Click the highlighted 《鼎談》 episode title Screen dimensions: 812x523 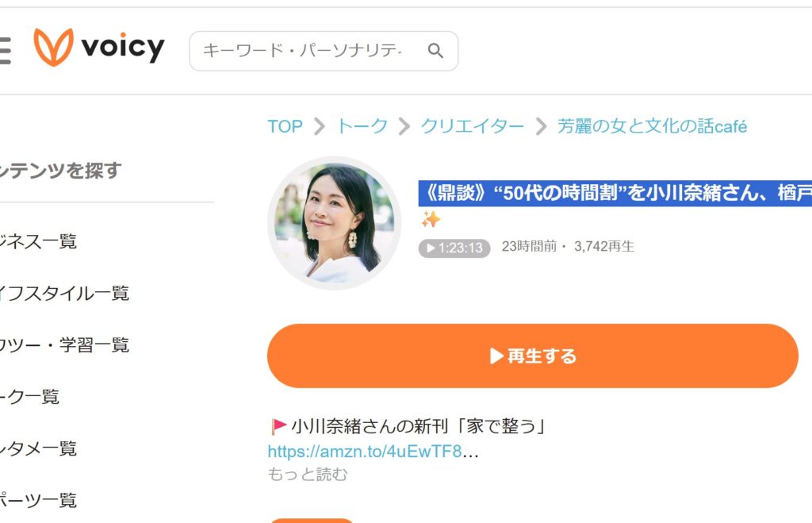click(x=615, y=193)
